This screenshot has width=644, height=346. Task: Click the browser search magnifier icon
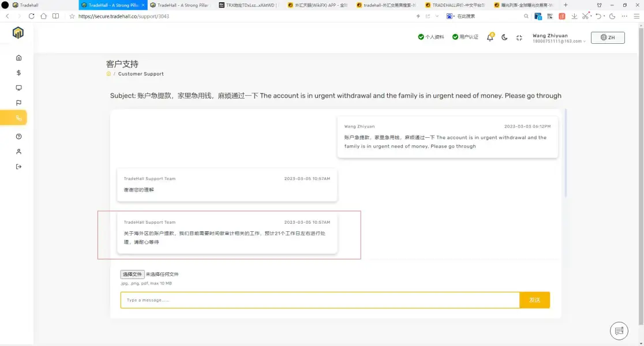tap(526, 16)
